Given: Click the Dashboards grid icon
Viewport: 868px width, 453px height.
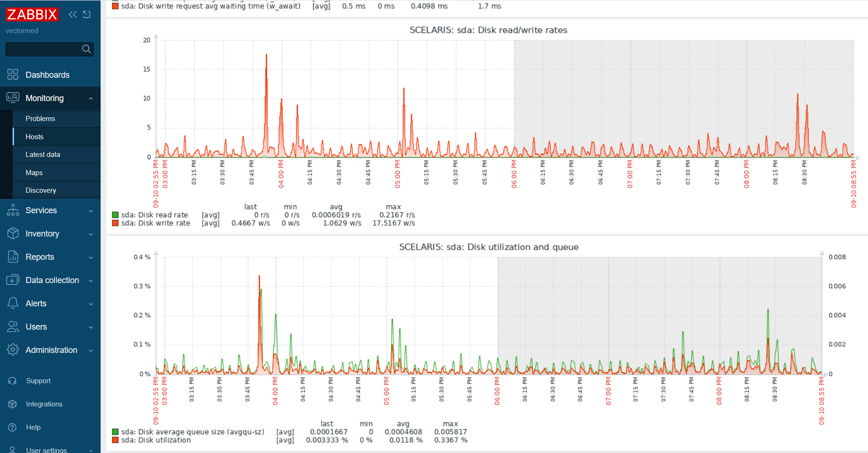Looking at the screenshot, I should pyautogui.click(x=13, y=74).
